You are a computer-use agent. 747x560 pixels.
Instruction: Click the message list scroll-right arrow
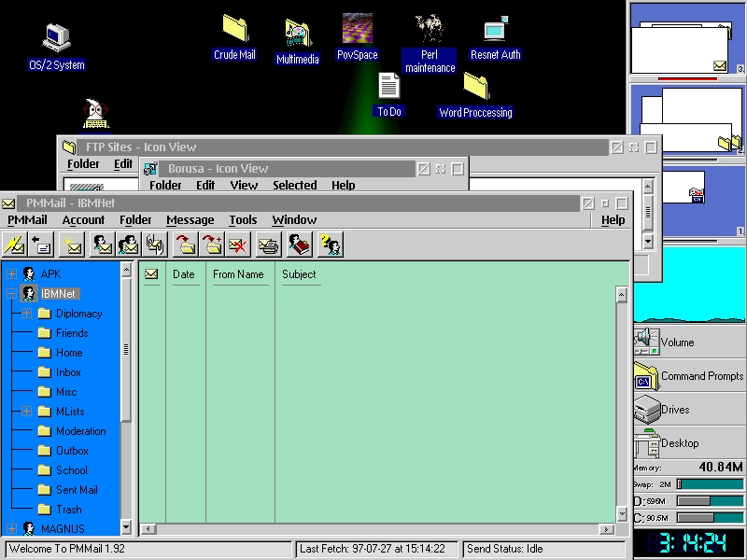click(x=606, y=529)
